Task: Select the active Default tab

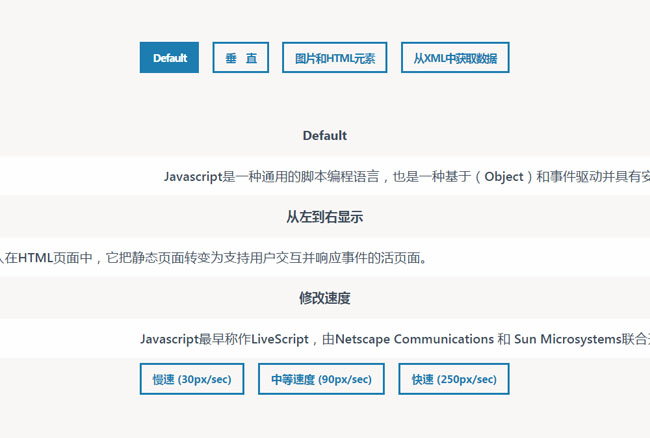Action: (169, 58)
